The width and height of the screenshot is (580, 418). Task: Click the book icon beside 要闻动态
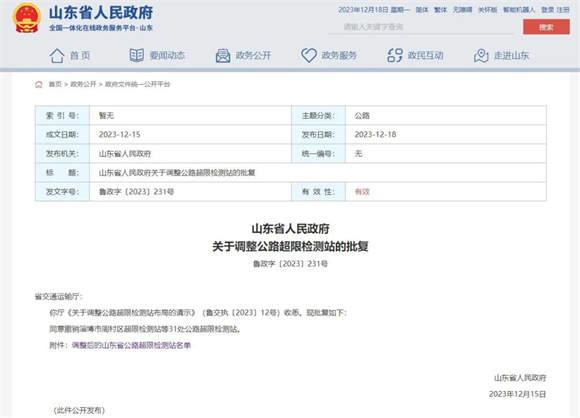coord(136,55)
